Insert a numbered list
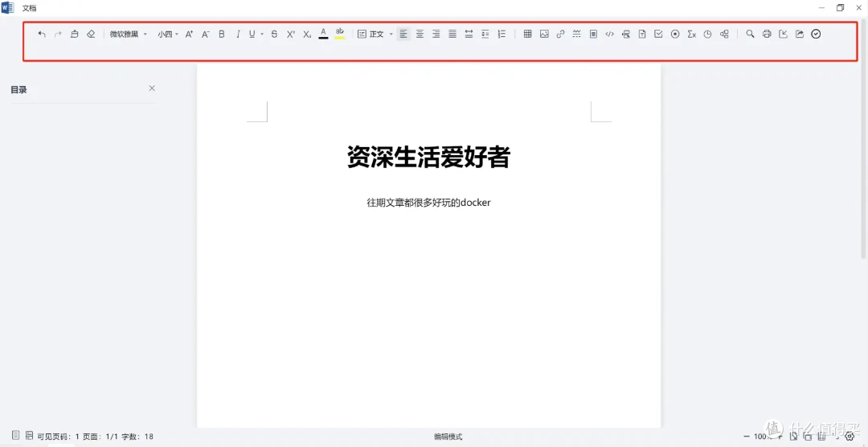868x447 pixels. tap(502, 35)
